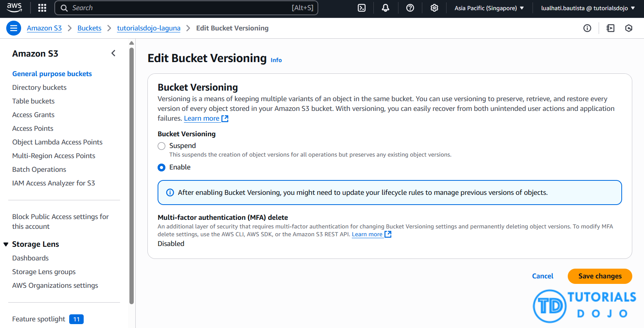Open Object Lambda Access Points
The height and width of the screenshot is (328, 644).
click(57, 142)
